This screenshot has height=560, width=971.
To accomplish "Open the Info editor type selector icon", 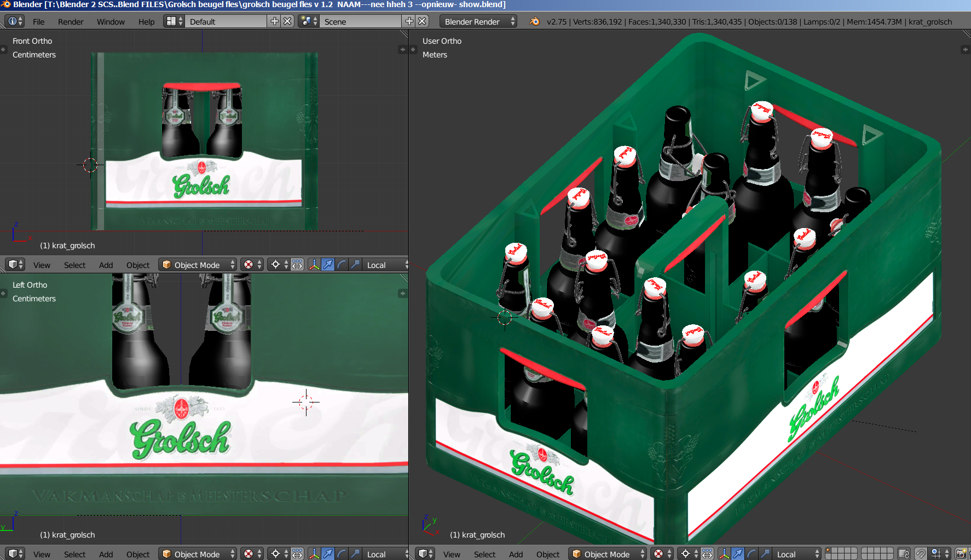I will pos(15,21).
